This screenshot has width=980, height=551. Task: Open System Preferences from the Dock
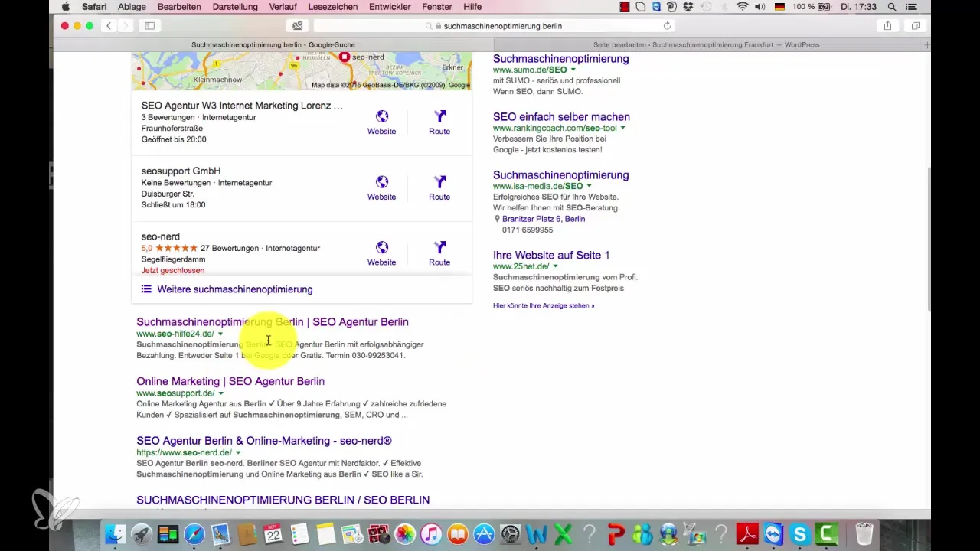(x=510, y=533)
